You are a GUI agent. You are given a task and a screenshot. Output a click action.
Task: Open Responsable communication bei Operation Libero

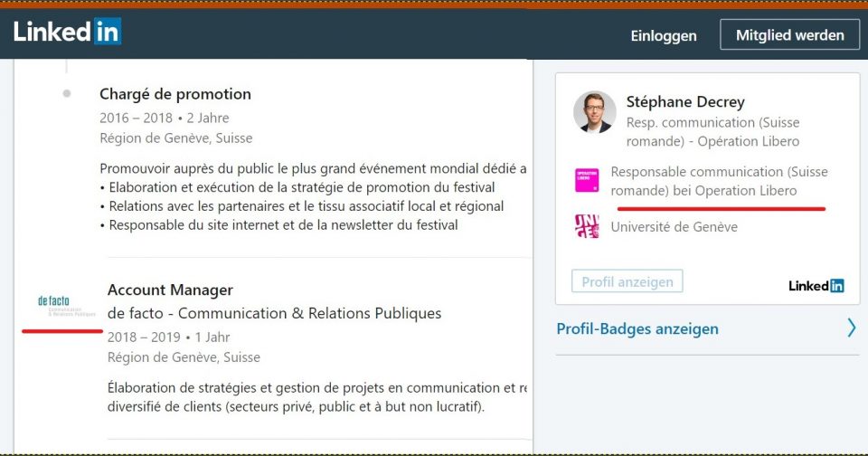pyautogui.click(x=719, y=181)
